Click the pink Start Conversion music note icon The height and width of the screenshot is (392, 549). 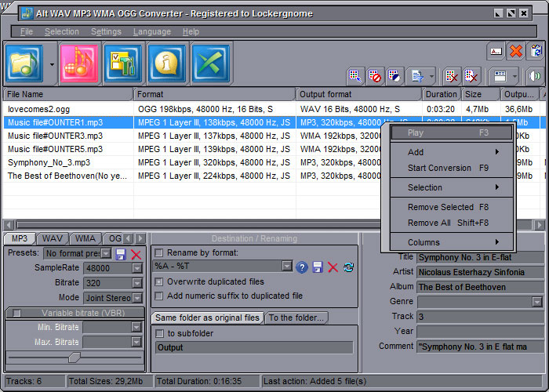pos(79,64)
